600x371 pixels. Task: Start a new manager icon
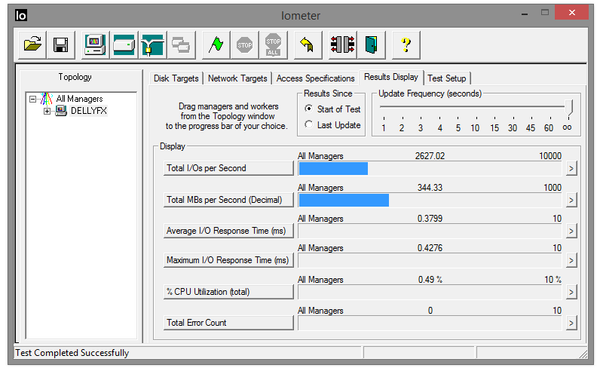95,45
